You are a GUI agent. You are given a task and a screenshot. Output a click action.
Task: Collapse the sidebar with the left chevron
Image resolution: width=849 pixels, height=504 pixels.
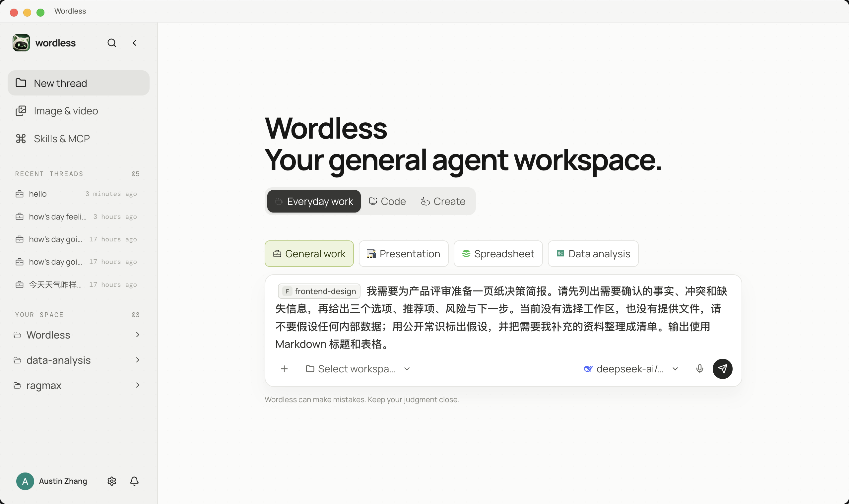pos(135,43)
